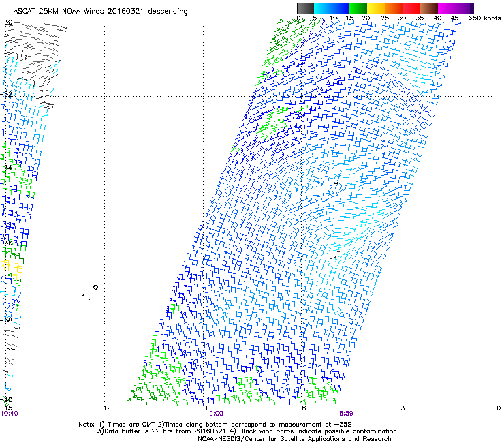This screenshot has width=504, height=443.
Task: Click the "-9" longitude axis label
Action: pyautogui.click(x=203, y=408)
